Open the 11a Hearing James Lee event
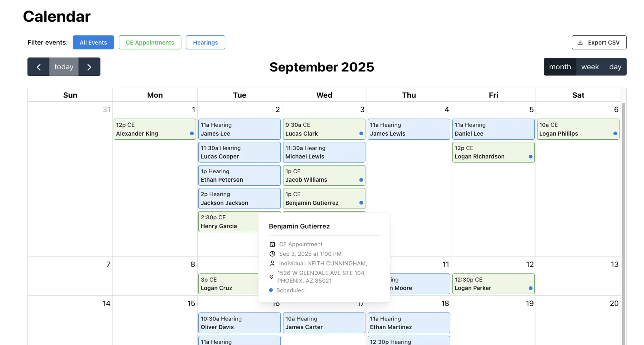Image resolution: width=644 pixels, height=345 pixels. 239,129
